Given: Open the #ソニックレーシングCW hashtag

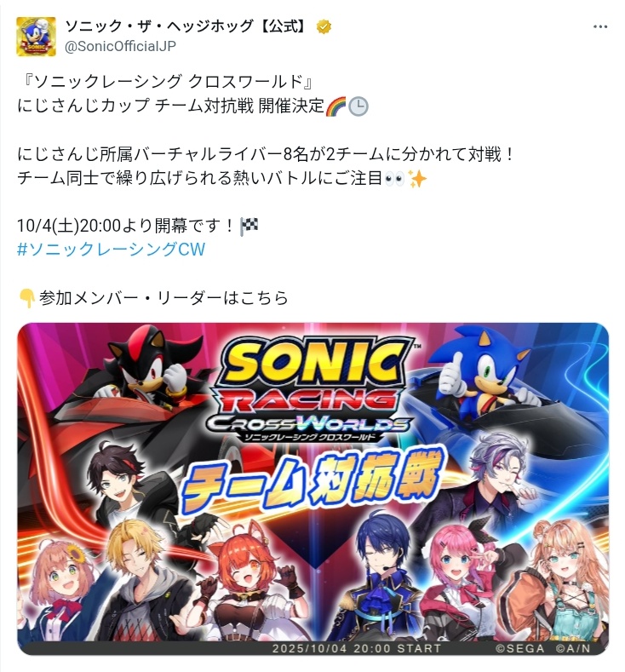Looking at the screenshot, I should pos(111,249).
